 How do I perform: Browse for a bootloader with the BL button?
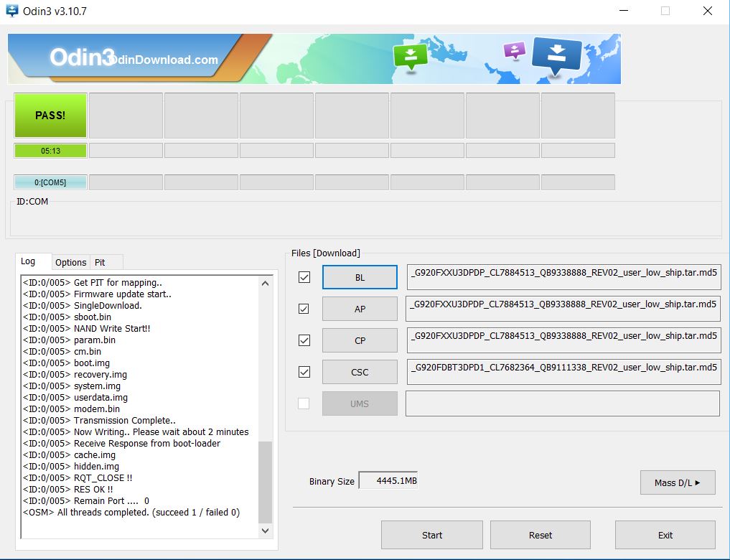pos(360,277)
